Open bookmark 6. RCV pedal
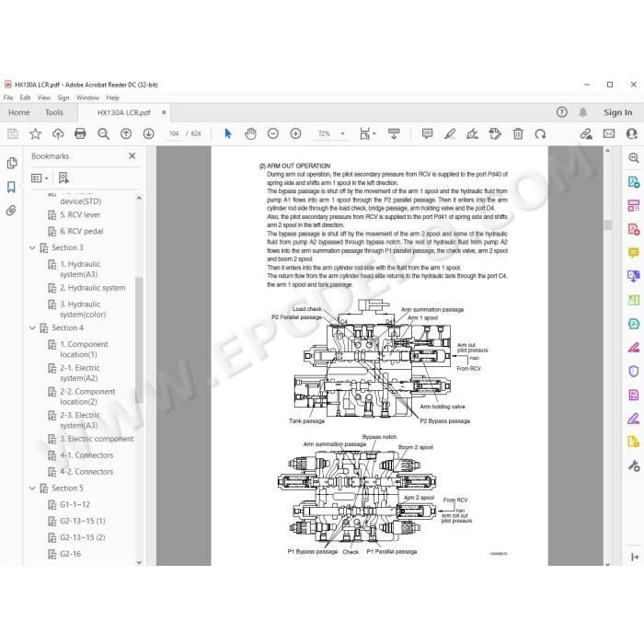This screenshot has height=644, width=644. point(82,231)
